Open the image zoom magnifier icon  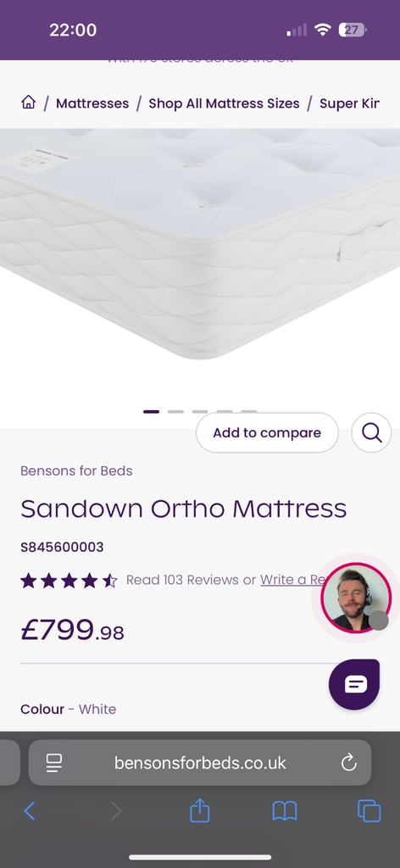coord(371,432)
